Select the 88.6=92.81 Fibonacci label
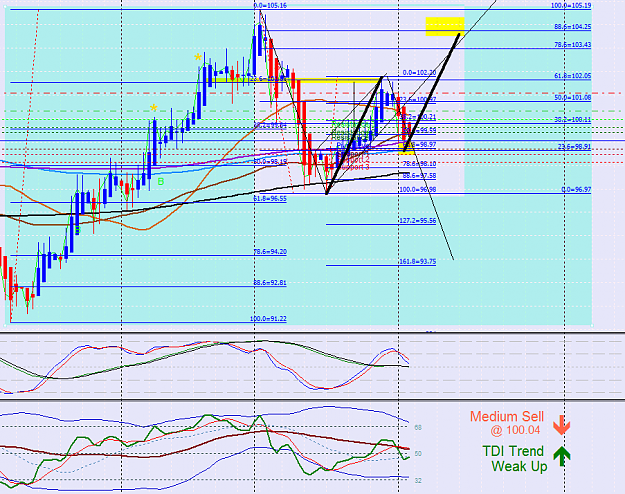Image resolution: width=625 pixels, height=494 pixels. [270, 283]
